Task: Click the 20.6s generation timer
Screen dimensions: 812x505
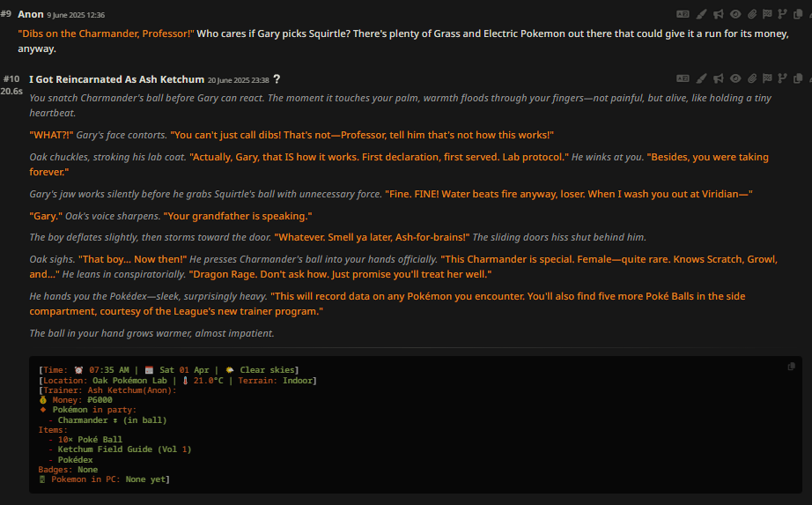Action: [11, 92]
